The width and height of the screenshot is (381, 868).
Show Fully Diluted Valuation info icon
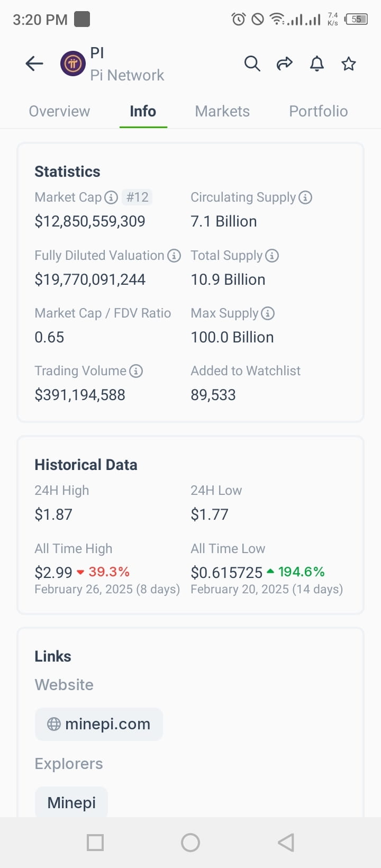174,256
